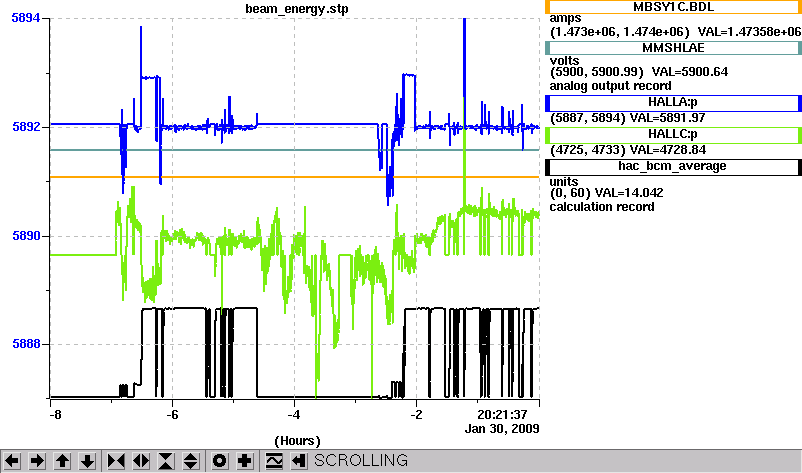Viewport: 802px width, 473px height.
Task: Click the bowtie horizontal zoom-in icon
Action: pos(116,461)
